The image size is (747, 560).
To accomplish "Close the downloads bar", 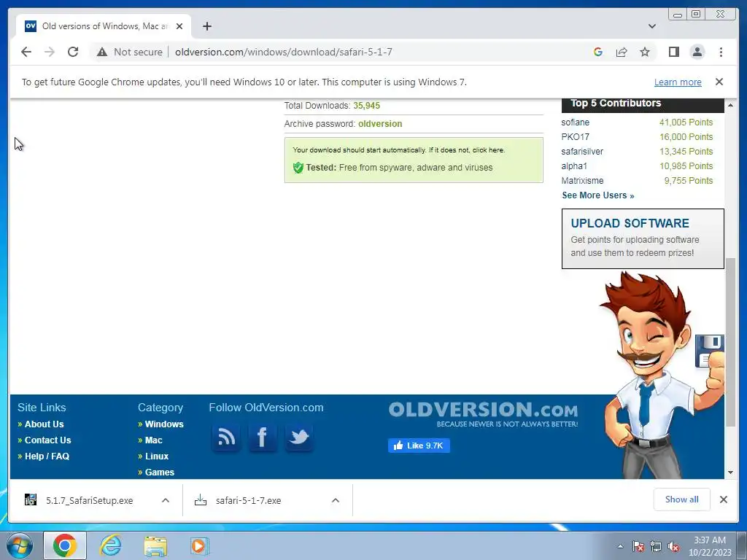I will [x=723, y=499].
